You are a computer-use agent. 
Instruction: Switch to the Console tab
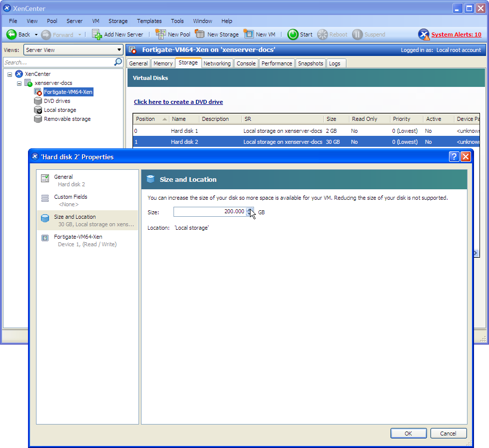(246, 63)
